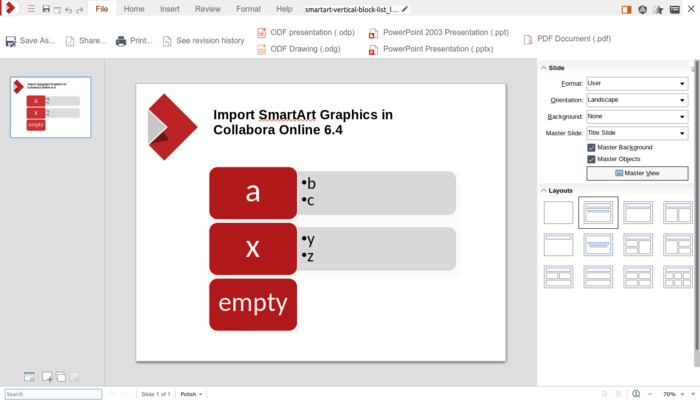The width and height of the screenshot is (700, 402).
Task: Switch to the Insert tab
Action: (170, 9)
